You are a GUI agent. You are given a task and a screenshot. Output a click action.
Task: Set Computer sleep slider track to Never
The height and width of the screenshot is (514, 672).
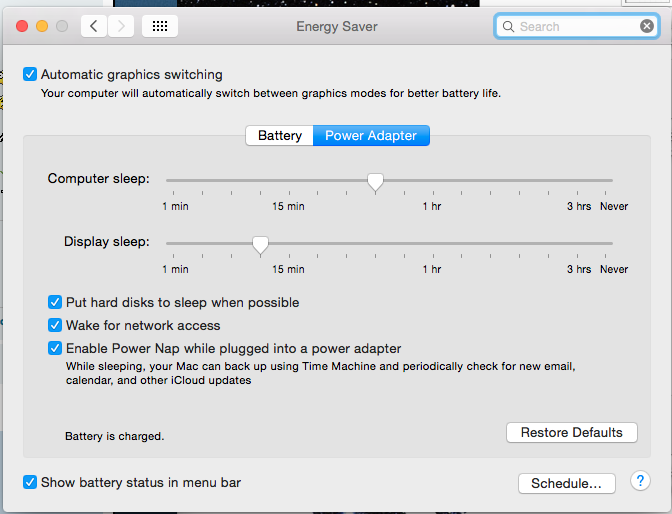(606, 180)
